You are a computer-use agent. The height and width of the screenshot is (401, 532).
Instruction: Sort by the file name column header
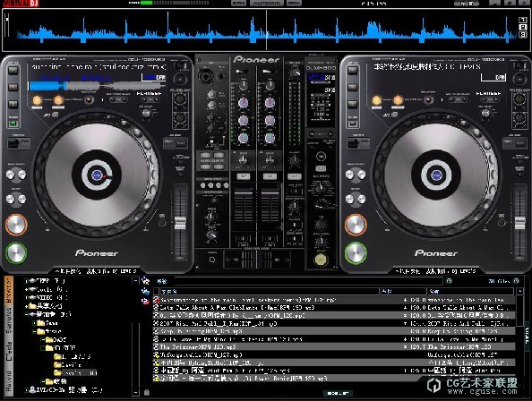(270, 291)
